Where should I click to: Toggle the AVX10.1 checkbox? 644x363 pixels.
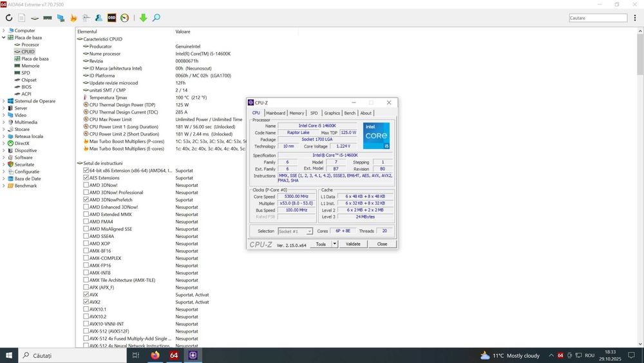(86, 309)
